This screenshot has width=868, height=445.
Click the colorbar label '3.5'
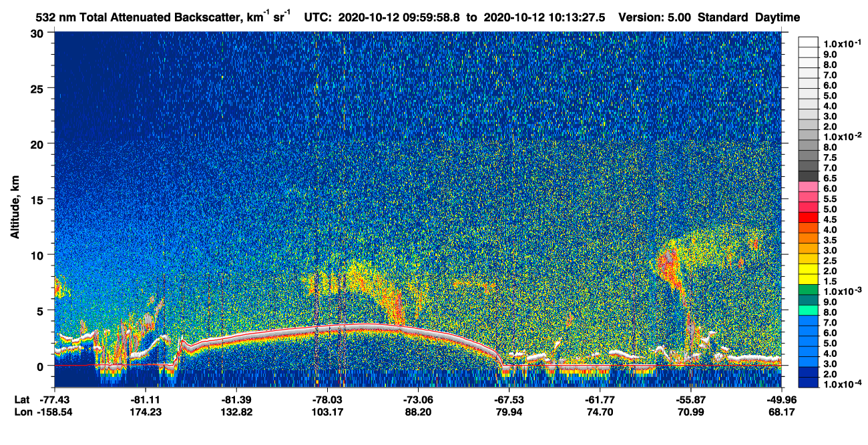click(831, 240)
